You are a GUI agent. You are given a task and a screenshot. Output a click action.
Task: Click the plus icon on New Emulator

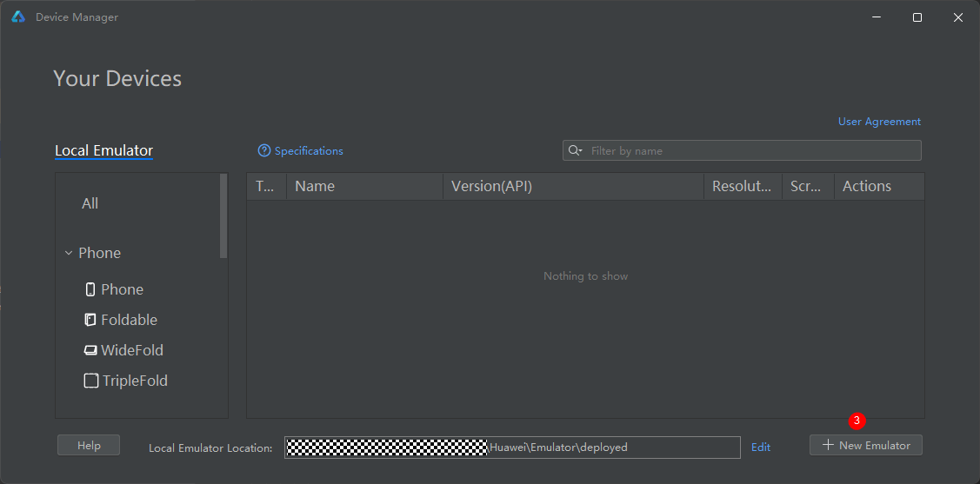click(828, 445)
